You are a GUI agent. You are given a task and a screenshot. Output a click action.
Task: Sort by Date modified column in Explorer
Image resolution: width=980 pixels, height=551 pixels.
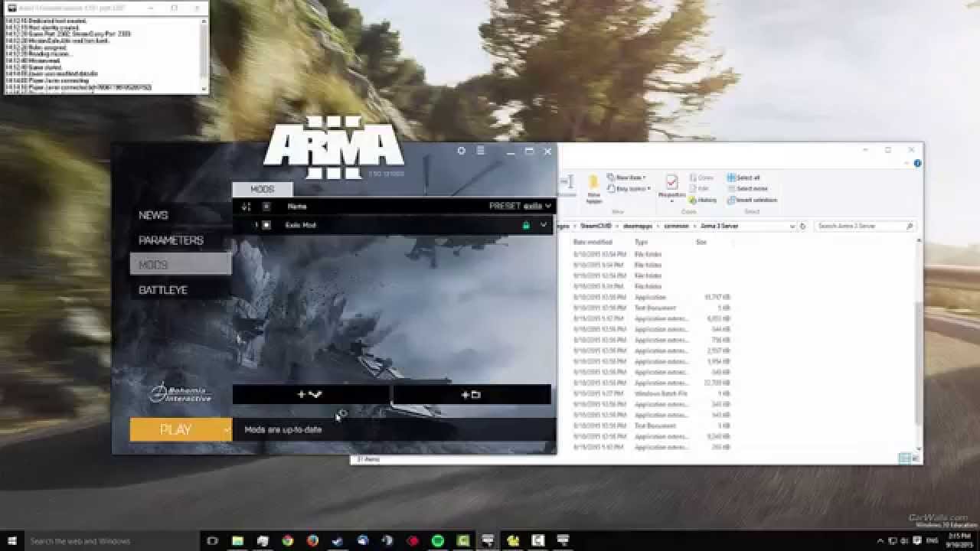point(593,242)
